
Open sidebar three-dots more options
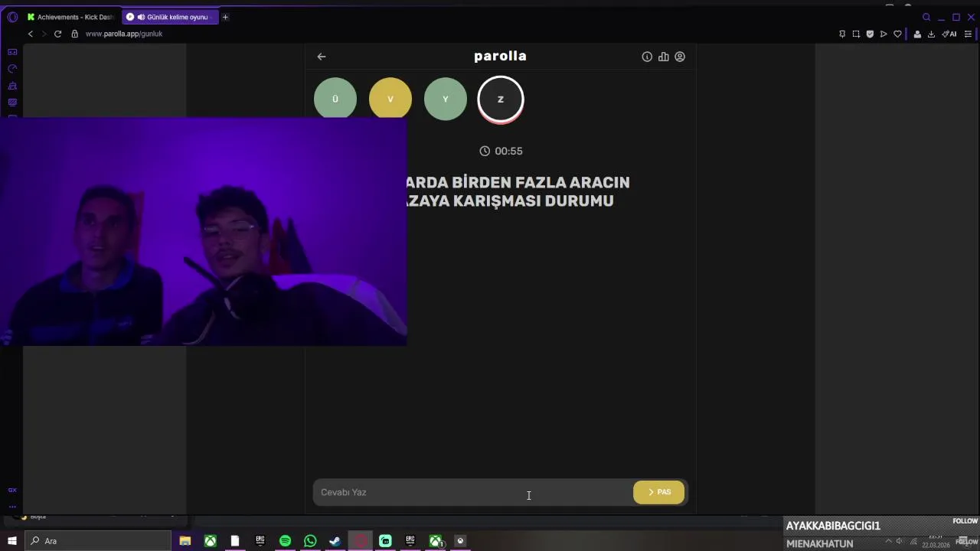(12, 507)
